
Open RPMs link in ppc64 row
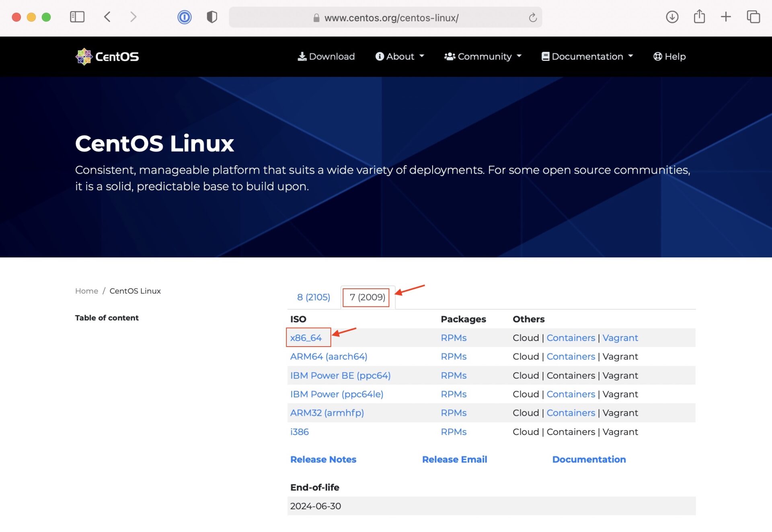pyautogui.click(x=454, y=375)
